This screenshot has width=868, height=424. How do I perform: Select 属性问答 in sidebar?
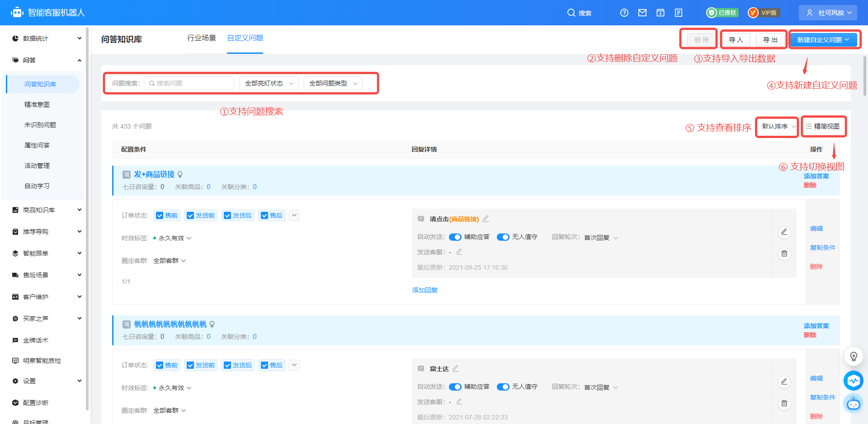click(x=37, y=145)
